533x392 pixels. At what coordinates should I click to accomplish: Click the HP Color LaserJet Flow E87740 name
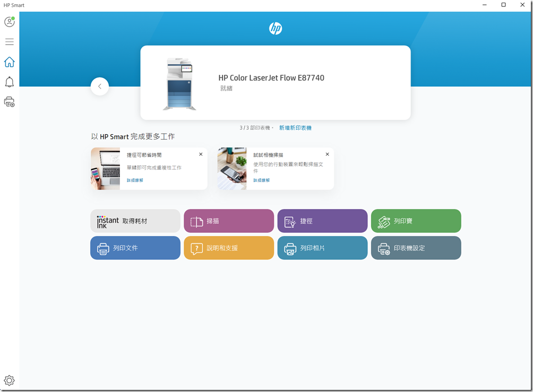(271, 78)
